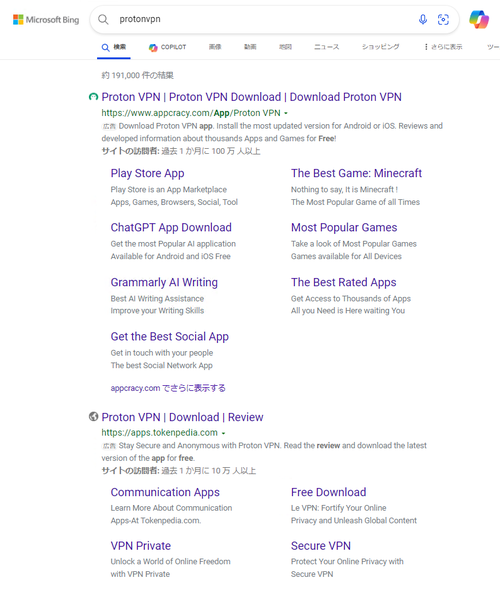Click text 'Learn More About Communication'
Screen dimensions: 500x592
click(x=171, y=508)
